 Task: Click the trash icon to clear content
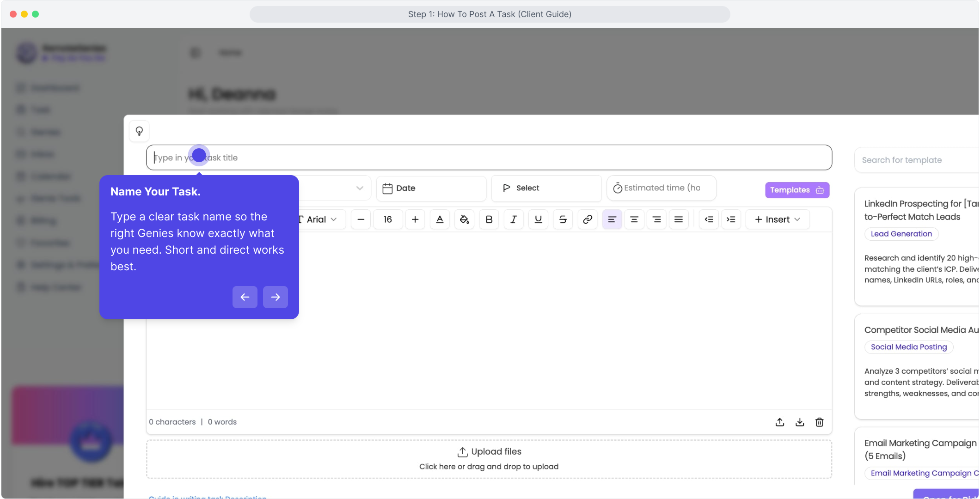click(819, 422)
